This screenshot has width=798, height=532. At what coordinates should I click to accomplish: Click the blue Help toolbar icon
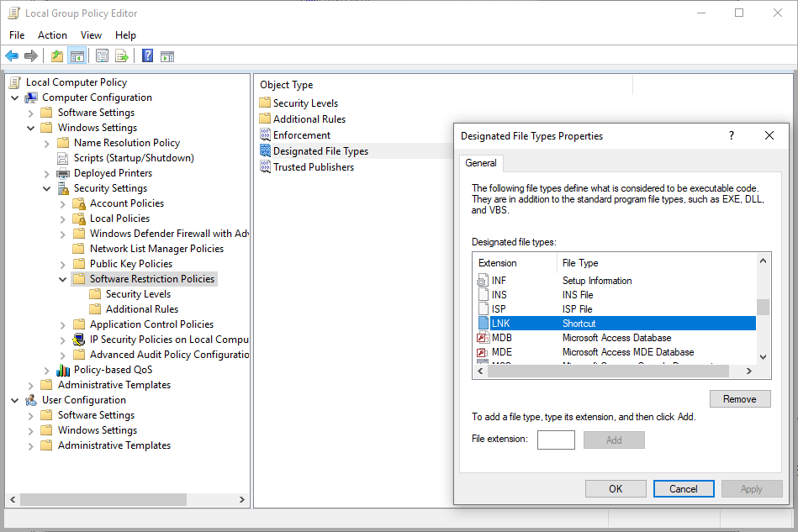tap(147, 56)
